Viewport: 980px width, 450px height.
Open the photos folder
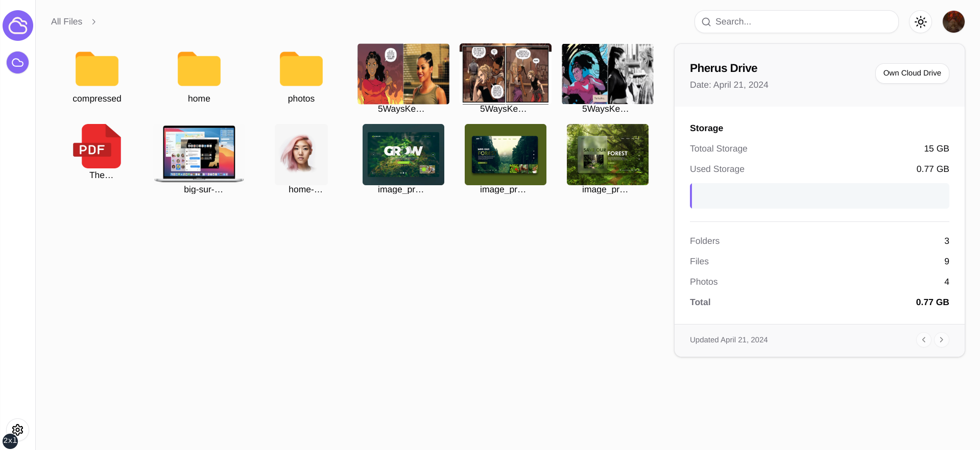pyautogui.click(x=301, y=69)
